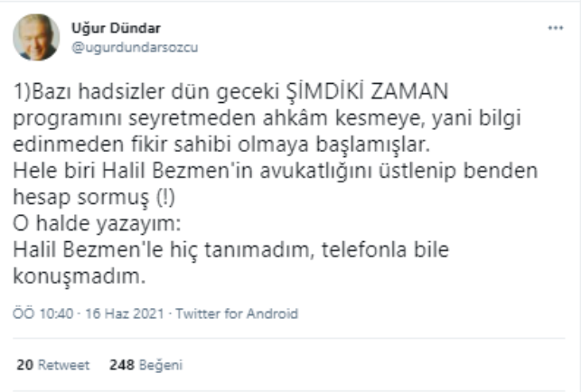Open the three-dot more options menu
581x392 pixels.
pyautogui.click(x=555, y=29)
